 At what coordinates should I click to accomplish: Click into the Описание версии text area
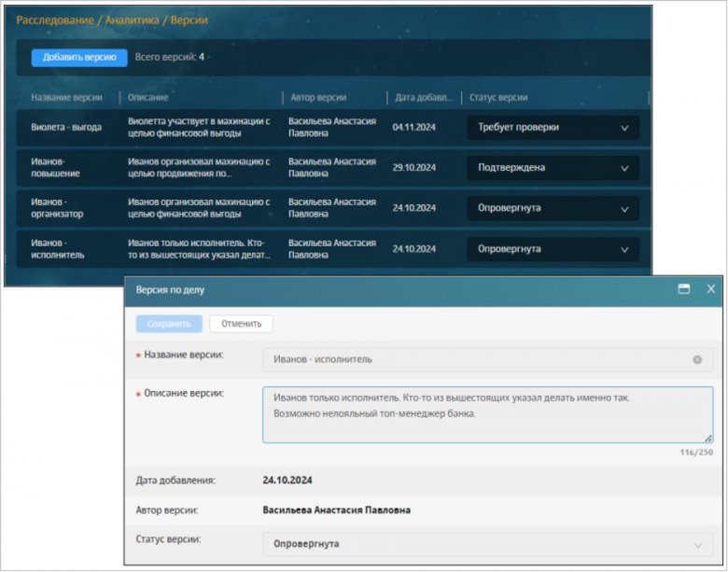pos(487,413)
